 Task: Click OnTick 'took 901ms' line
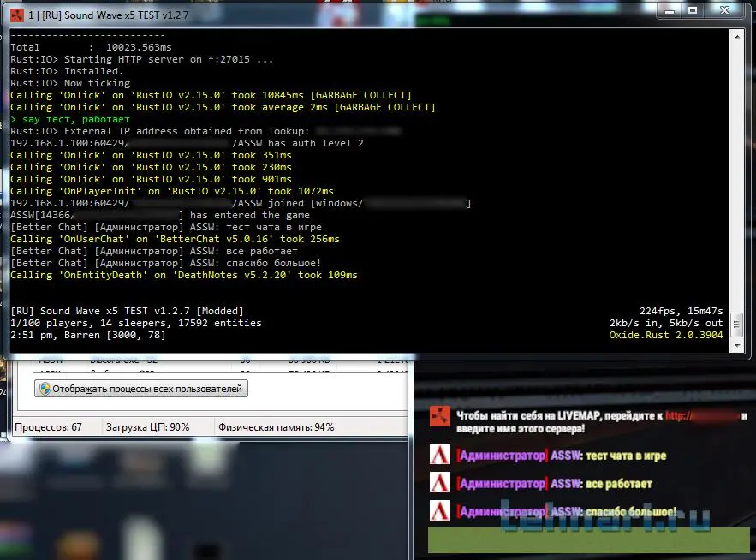click(151, 180)
